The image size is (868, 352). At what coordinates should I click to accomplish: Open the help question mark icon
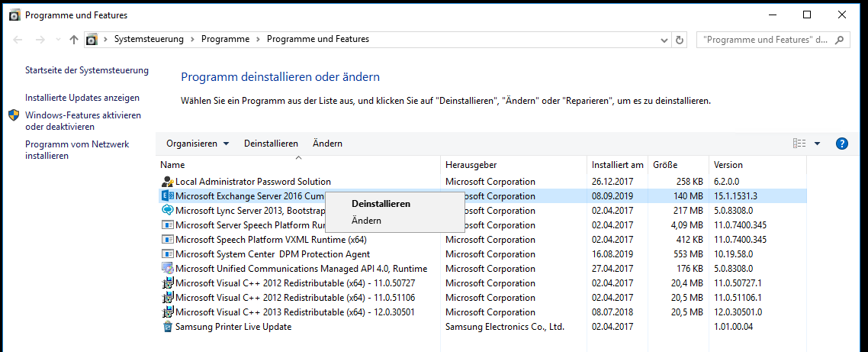click(x=841, y=144)
